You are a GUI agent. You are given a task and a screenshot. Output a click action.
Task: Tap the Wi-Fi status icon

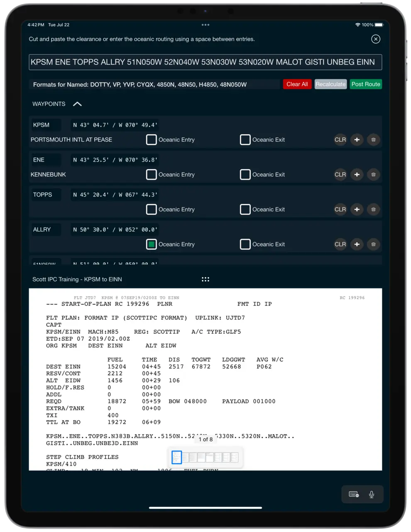[x=358, y=25]
